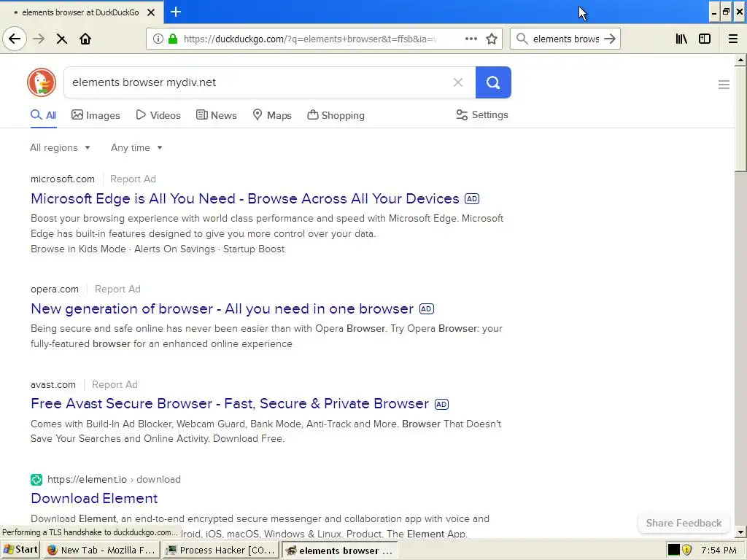The height and width of the screenshot is (560, 747).
Task: Open the Windows Start button
Action: pos(20,550)
